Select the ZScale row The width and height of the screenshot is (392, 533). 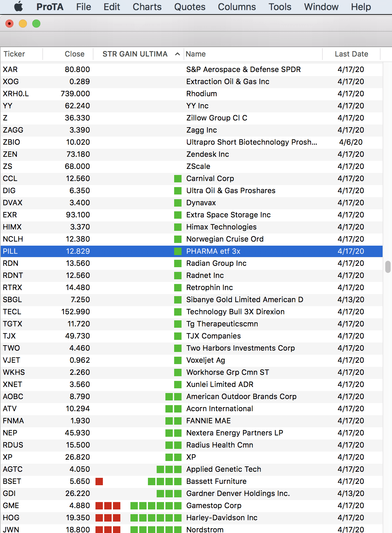tap(191, 166)
